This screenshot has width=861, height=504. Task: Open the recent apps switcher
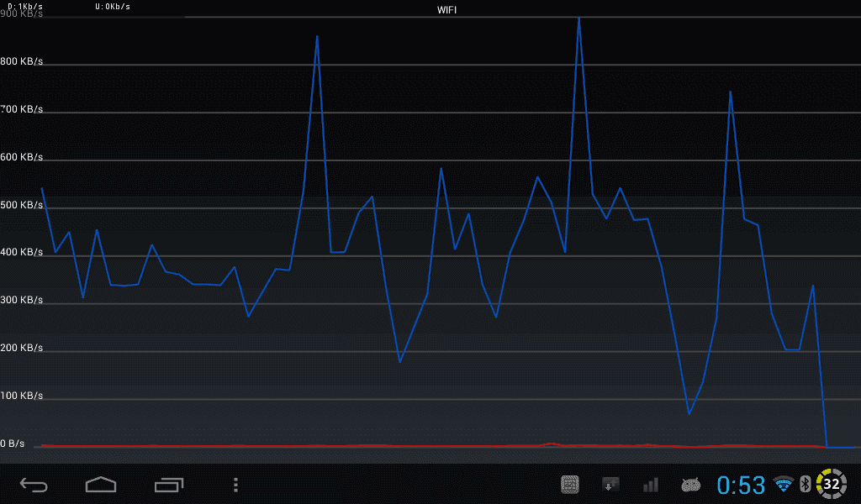pos(169,485)
